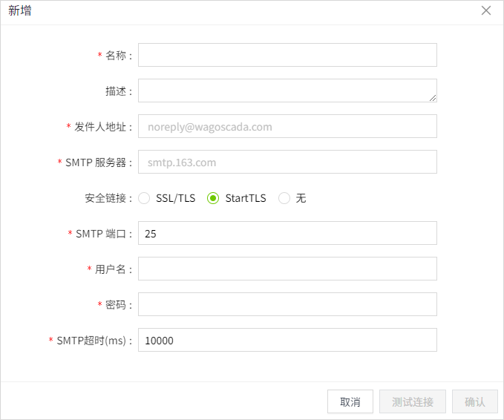Select the SSL/TLS radio button
Image resolution: width=504 pixels, height=420 pixels.
pos(144,198)
